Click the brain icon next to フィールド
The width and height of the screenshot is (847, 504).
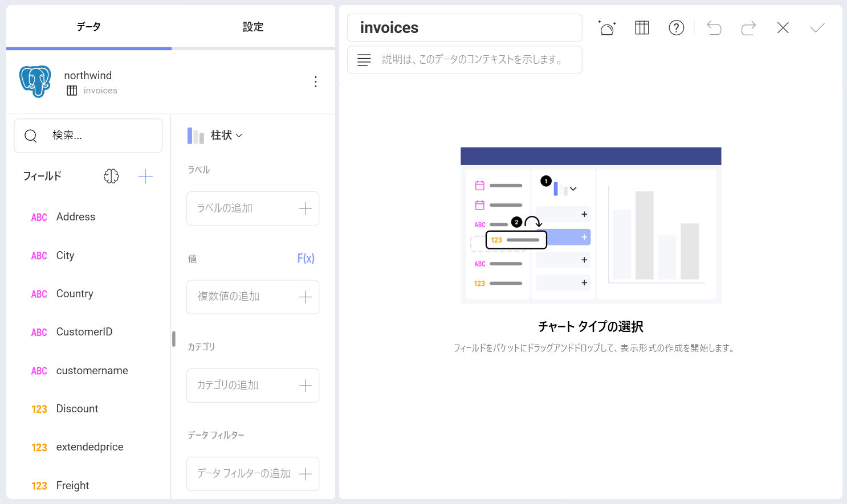pyautogui.click(x=111, y=177)
